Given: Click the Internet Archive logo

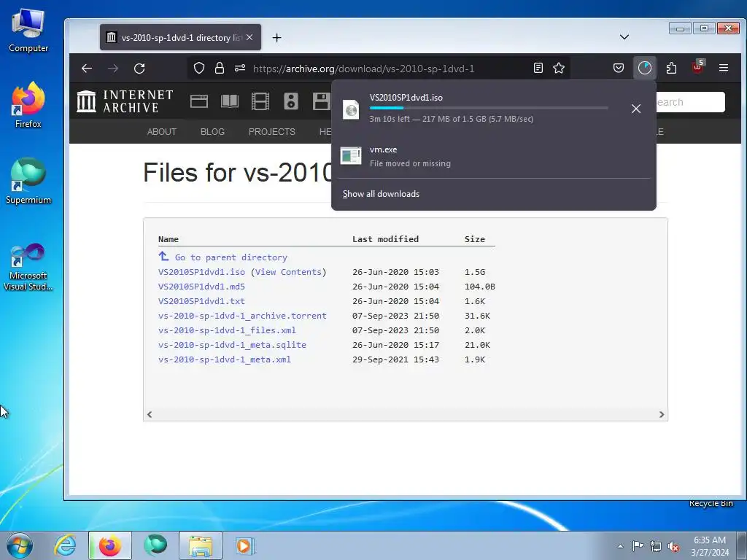Looking at the screenshot, I should pos(125,101).
